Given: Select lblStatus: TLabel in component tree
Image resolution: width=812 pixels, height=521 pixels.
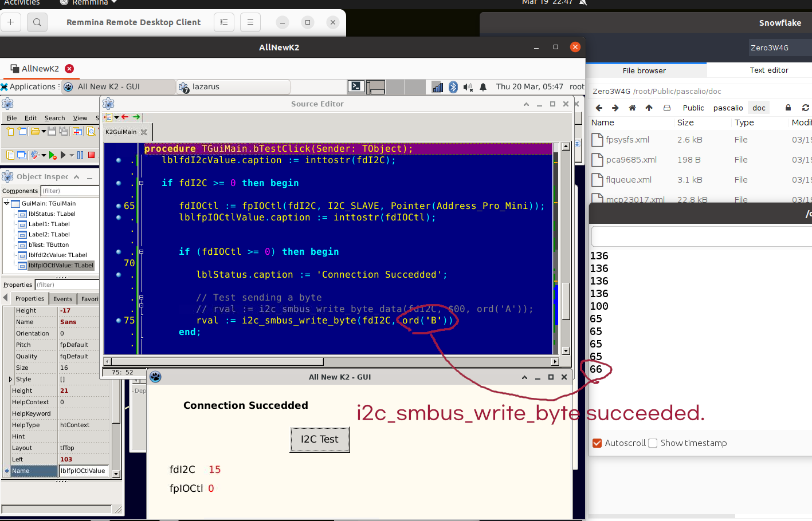Looking at the screenshot, I should pyautogui.click(x=52, y=214).
